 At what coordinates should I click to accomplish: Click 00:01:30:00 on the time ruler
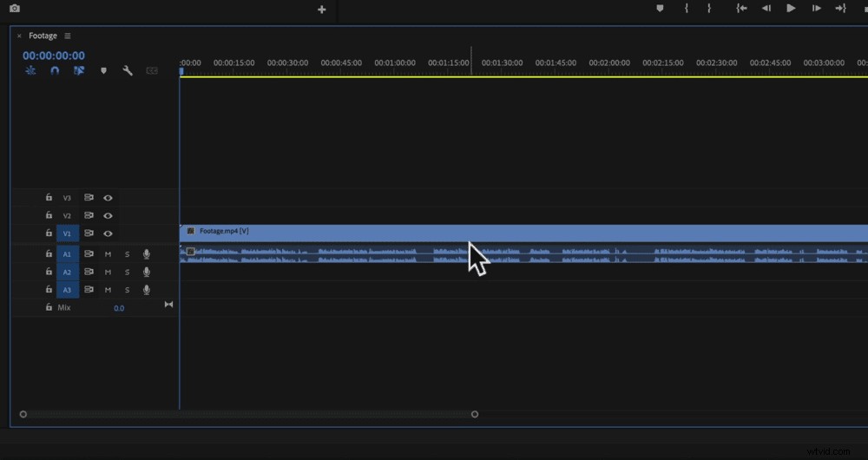click(502, 62)
